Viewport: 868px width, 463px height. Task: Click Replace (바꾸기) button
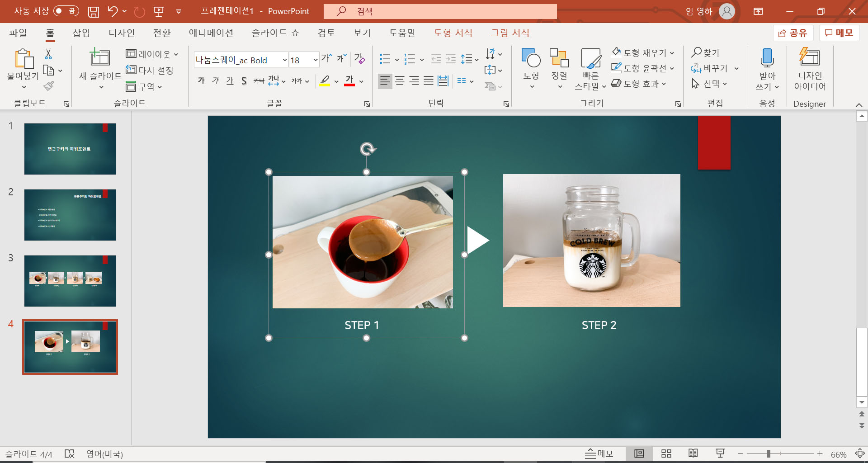(x=709, y=68)
